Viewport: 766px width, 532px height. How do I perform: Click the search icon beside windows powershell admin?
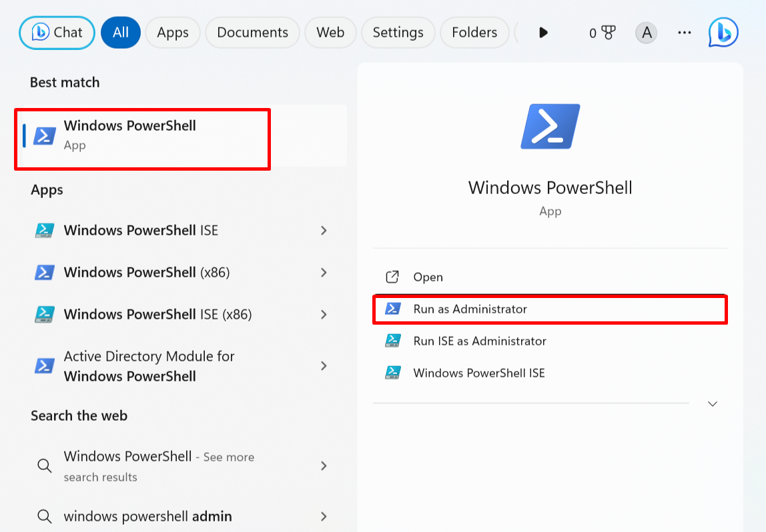[x=45, y=517]
